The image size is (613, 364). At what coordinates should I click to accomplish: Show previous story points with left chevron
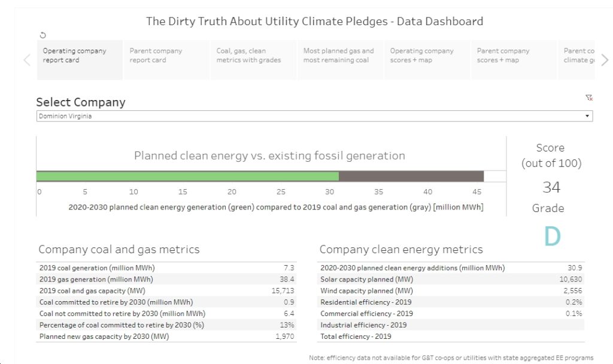pyautogui.click(x=27, y=60)
